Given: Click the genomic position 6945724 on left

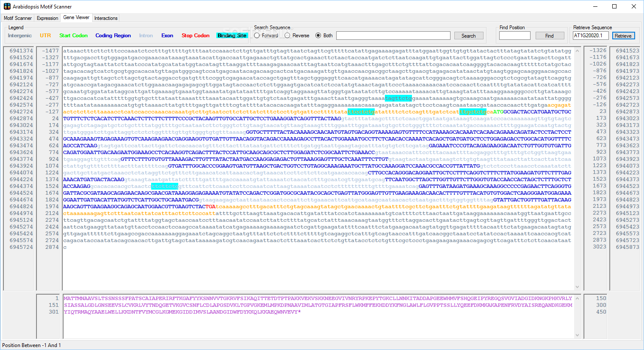Looking at the screenshot, I should pos(21,247).
